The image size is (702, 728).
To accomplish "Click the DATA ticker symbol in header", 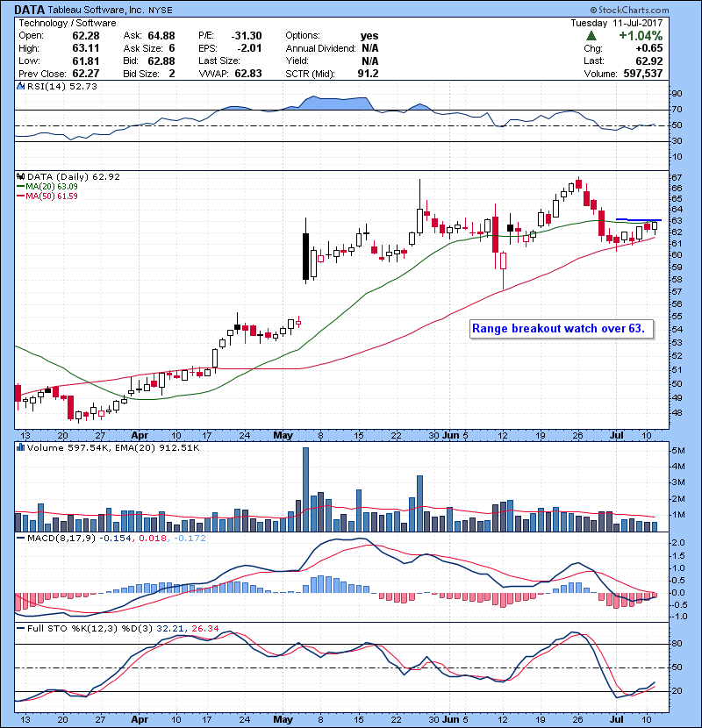I will pyautogui.click(x=29, y=10).
